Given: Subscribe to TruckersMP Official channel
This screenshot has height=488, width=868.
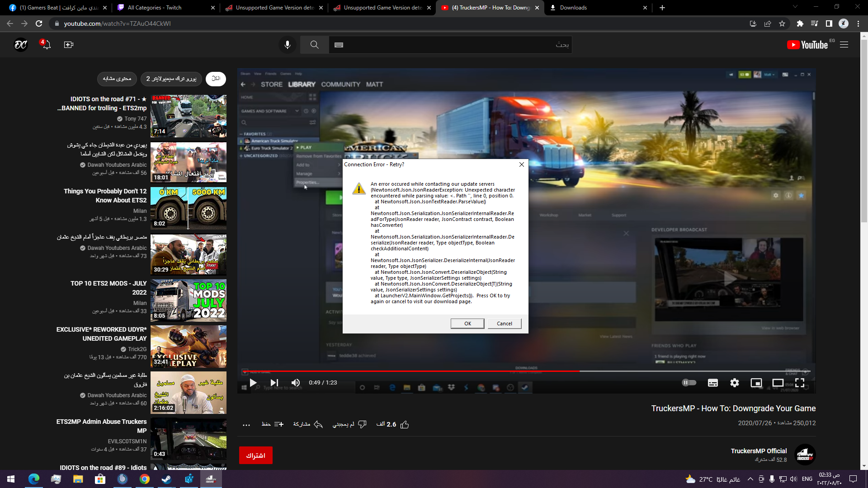Looking at the screenshot, I should [256, 455].
